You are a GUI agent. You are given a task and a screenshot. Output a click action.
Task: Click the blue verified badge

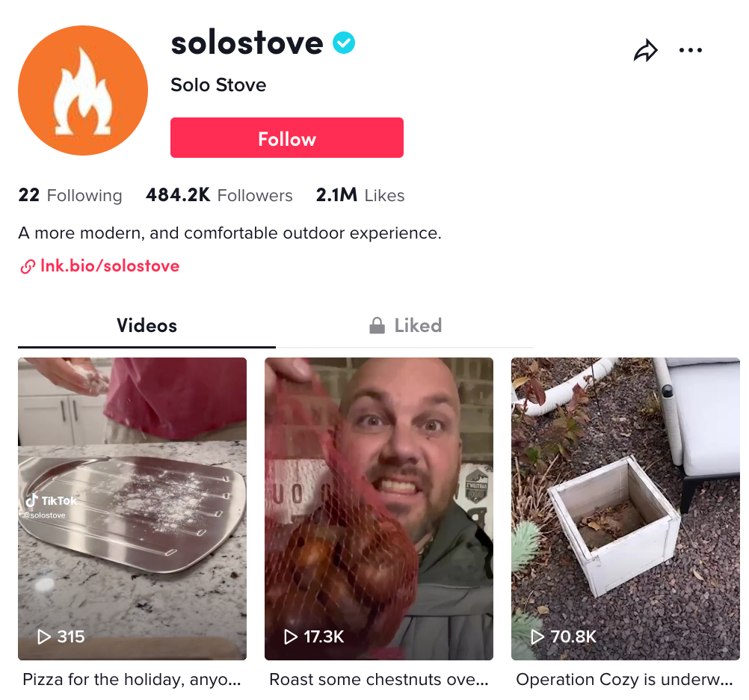tap(344, 44)
